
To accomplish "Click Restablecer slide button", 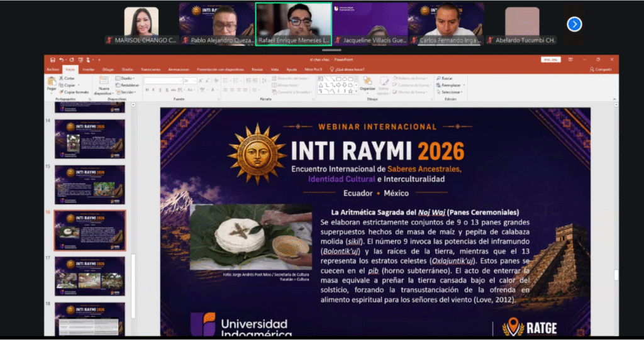I will click(127, 85).
